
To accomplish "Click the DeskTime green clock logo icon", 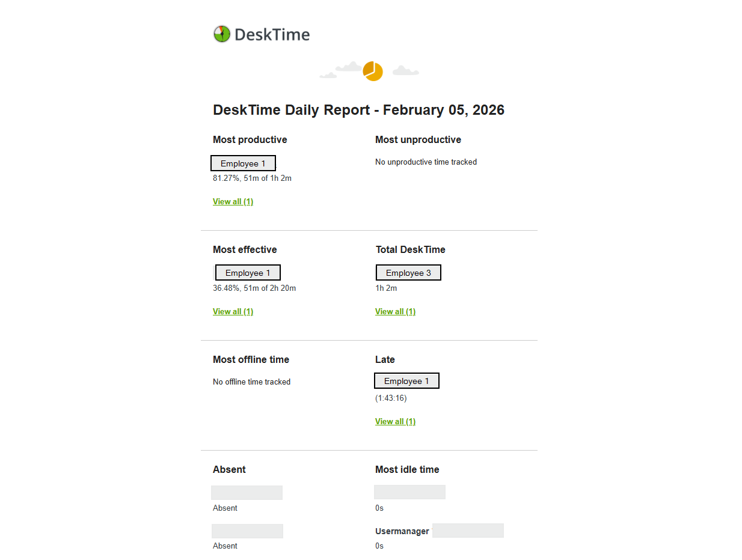I will point(222,34).
